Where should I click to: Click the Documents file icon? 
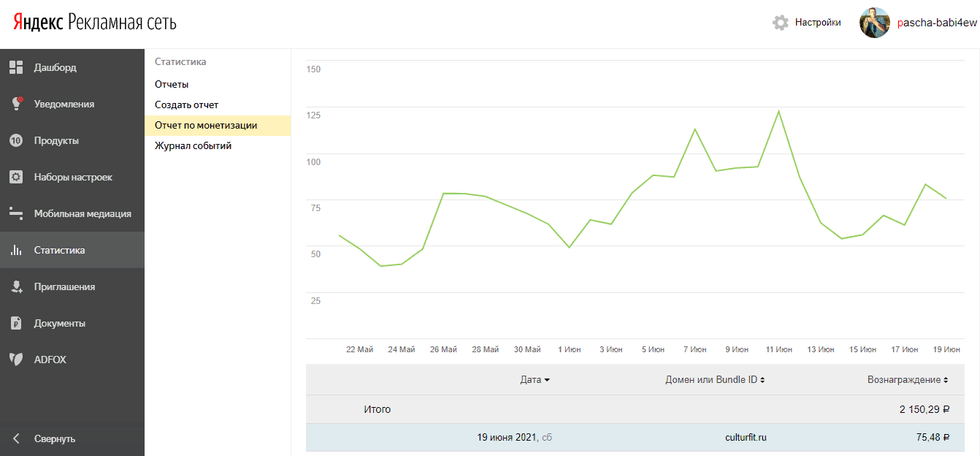[16, 323]
